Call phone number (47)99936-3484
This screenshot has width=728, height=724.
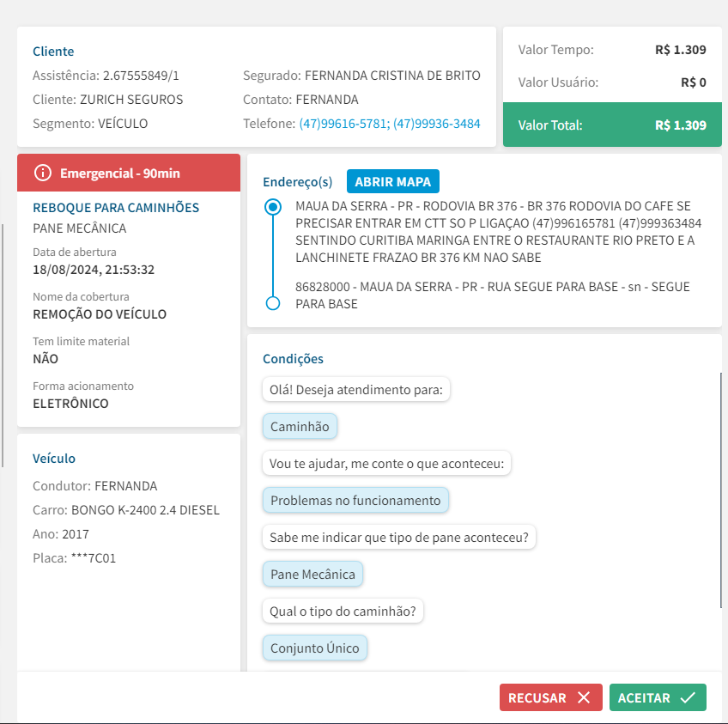click(436, 124)
